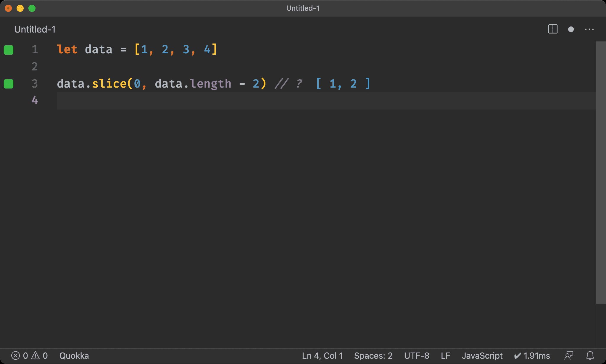Click the feedback icon in status bar

pos(569,355)
